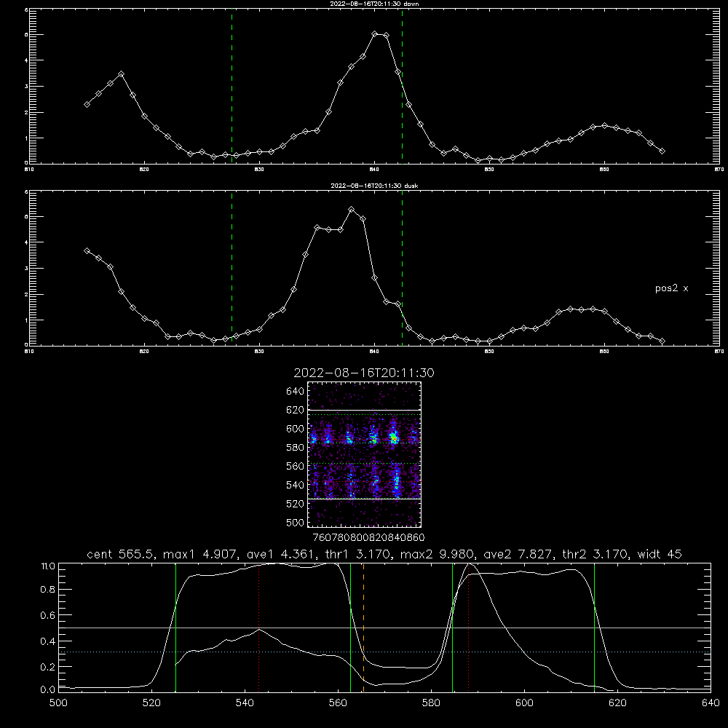Click the '870' x-axis label of dawn plot
Viewport: 728px width, 728px height.
tap(719, 170)
